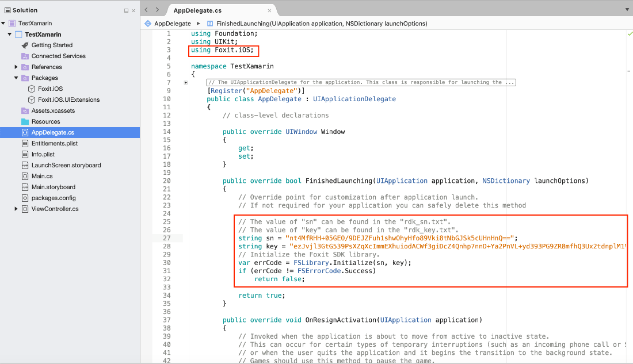Click the Entitlements.plist file icon
This screenshot has width=633, height=364.
click(x=25, y=143)
